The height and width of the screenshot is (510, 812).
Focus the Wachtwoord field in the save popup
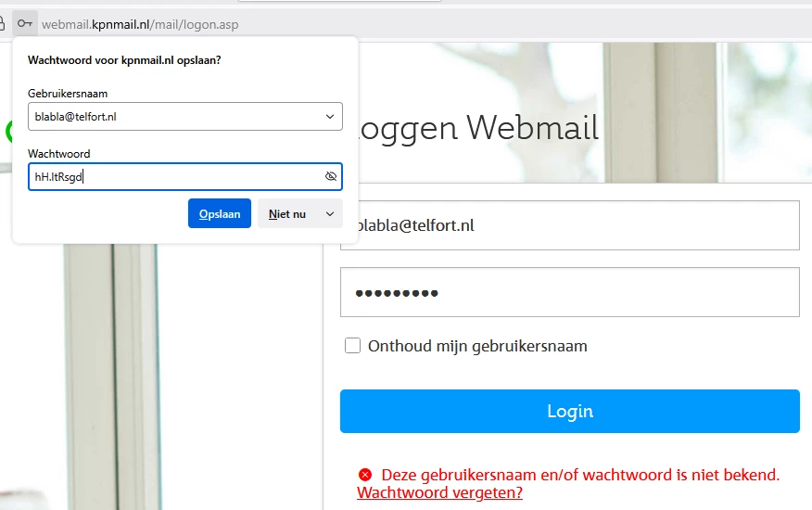pyautogui.click(x=185, y=177)
